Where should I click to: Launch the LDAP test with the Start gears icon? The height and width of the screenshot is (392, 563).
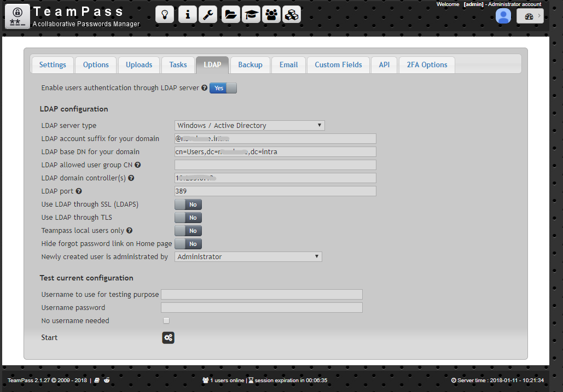[x=168, y=337]
